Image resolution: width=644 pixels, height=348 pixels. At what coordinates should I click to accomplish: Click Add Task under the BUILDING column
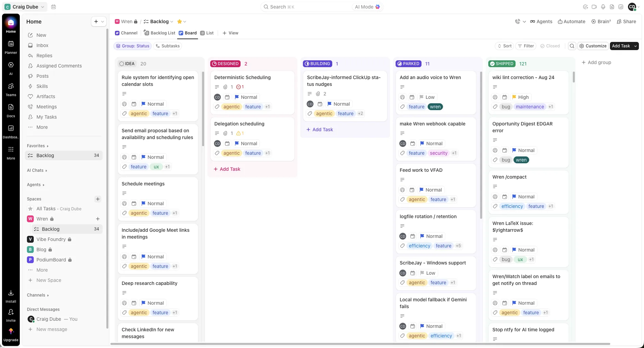(320, 130)
